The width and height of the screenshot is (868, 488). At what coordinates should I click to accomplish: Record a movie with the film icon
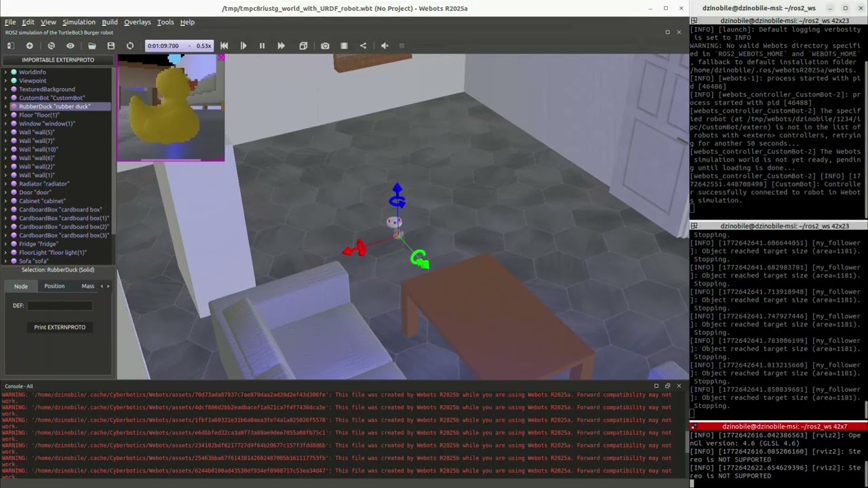(x=344, y=45)
